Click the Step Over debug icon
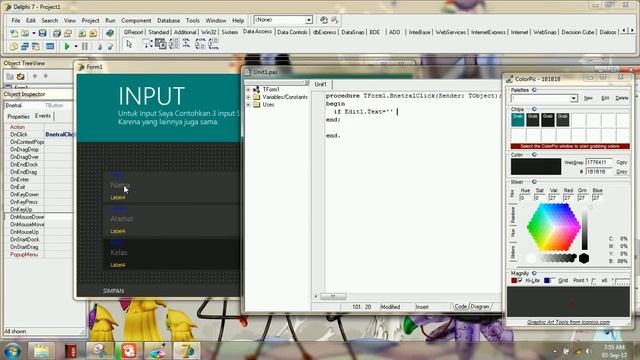The image size is (640, 360). (110, 47)
